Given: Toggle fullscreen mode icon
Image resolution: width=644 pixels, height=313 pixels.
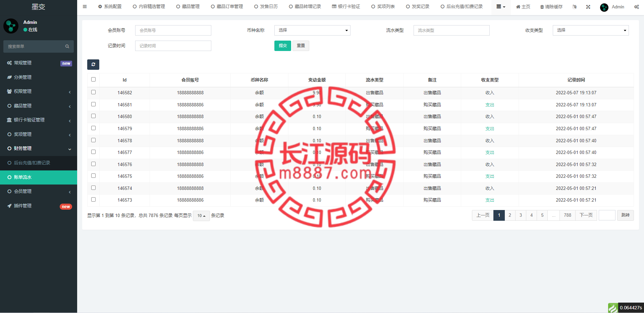Looking at the screenshot, I should 588,7.
